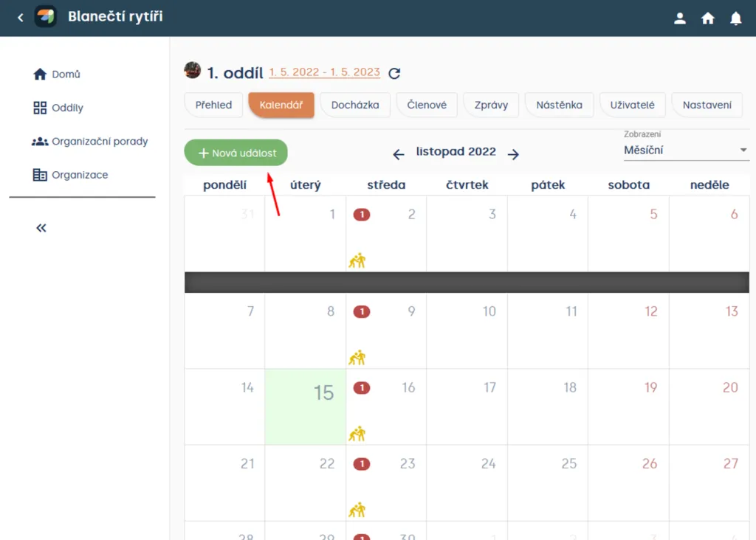Select the Nastavení tab
This screenshot has width=756, height=540.
(707, 105)
